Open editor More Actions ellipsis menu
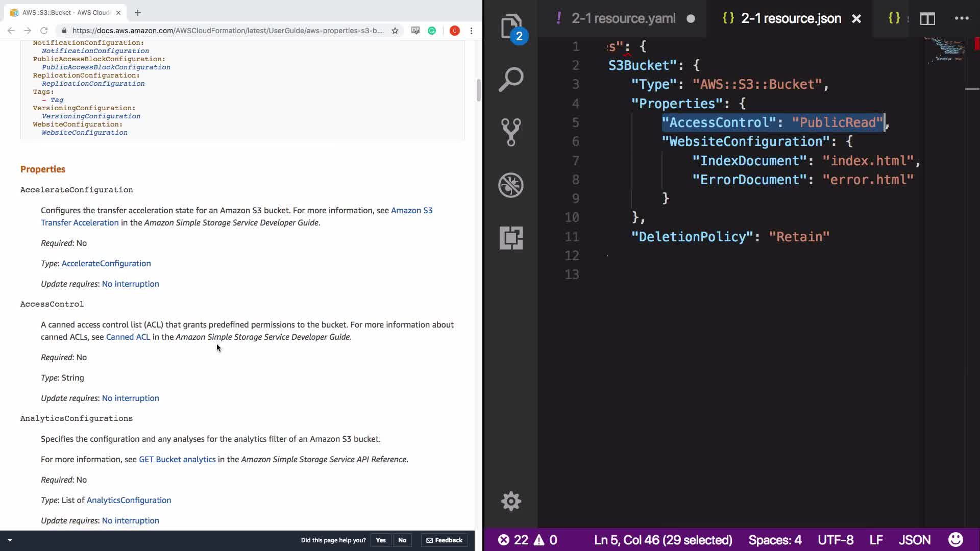This screenshot has height=551, width=980. click(962, 19)
